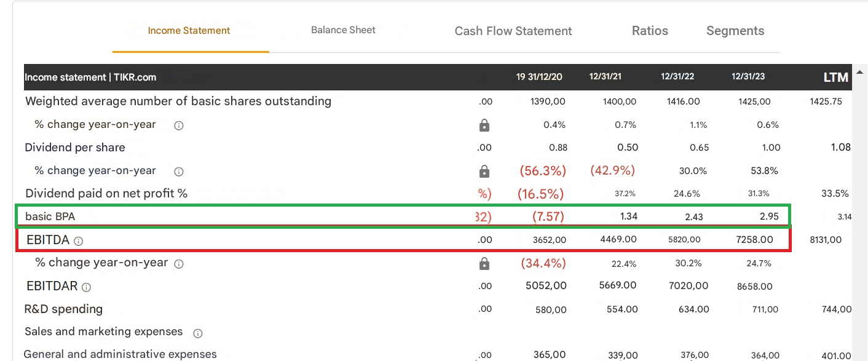Click info icon beside weighted shares year-on-year change

[179, 125]
